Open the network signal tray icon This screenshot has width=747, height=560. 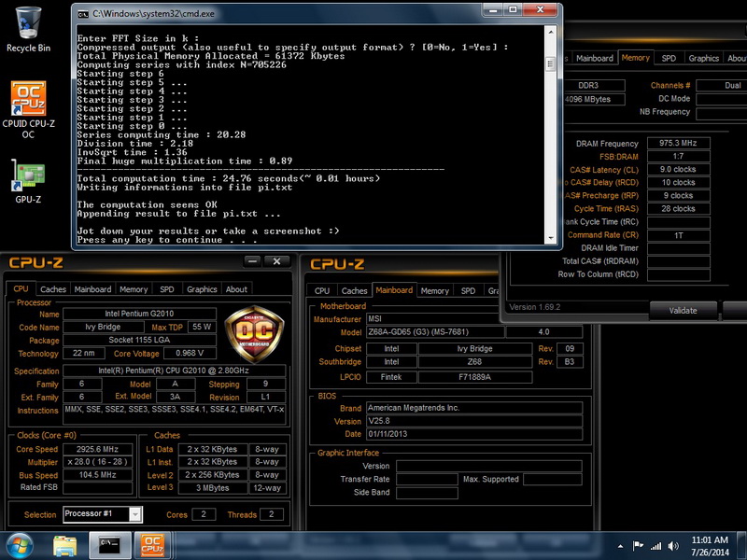[x=656, y=546]
